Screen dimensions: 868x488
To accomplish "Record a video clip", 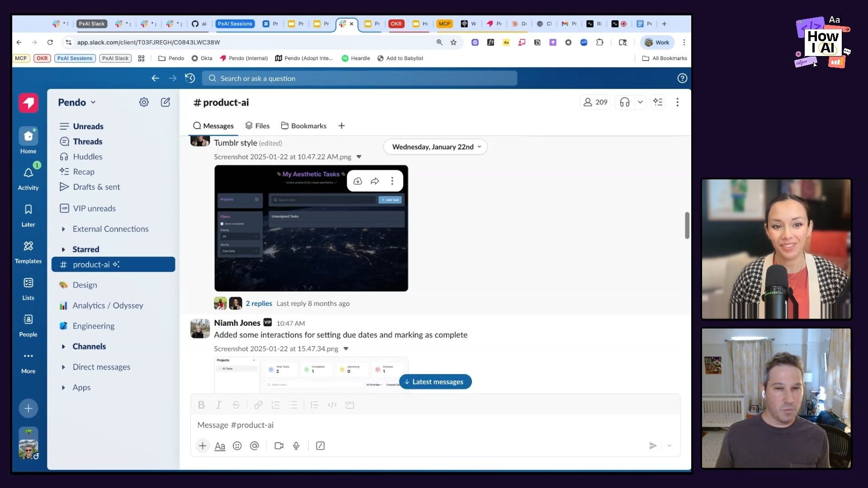I will 279,446.
